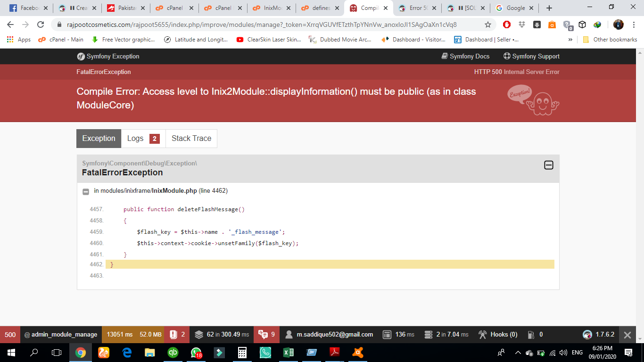Image resolution: width=644 pixels, height=362 pixels.
Task: Show more bookmarks with the double chevron
Action: pos(570,40)
